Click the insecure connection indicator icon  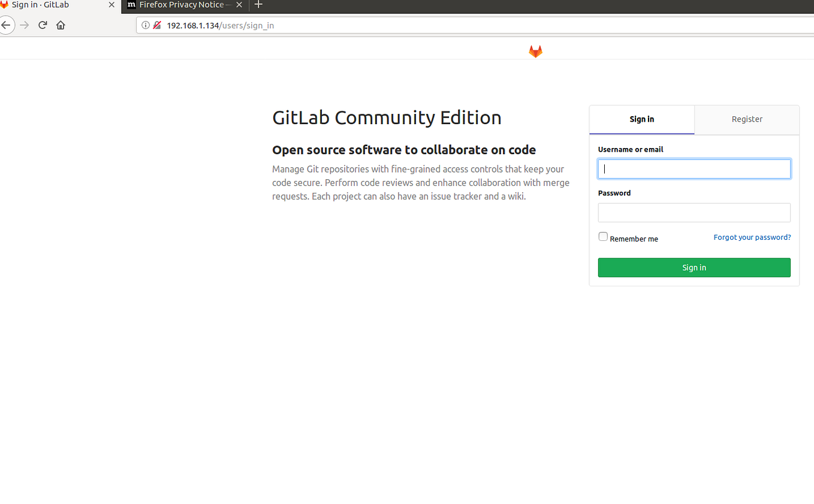pyautogui.click(x=157, y=25)
